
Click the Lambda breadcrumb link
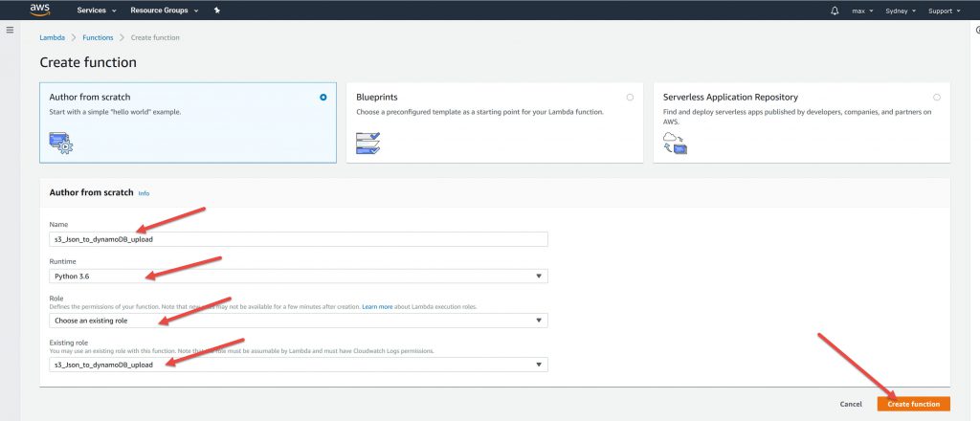pyautogui.click(x=52, y=37)
